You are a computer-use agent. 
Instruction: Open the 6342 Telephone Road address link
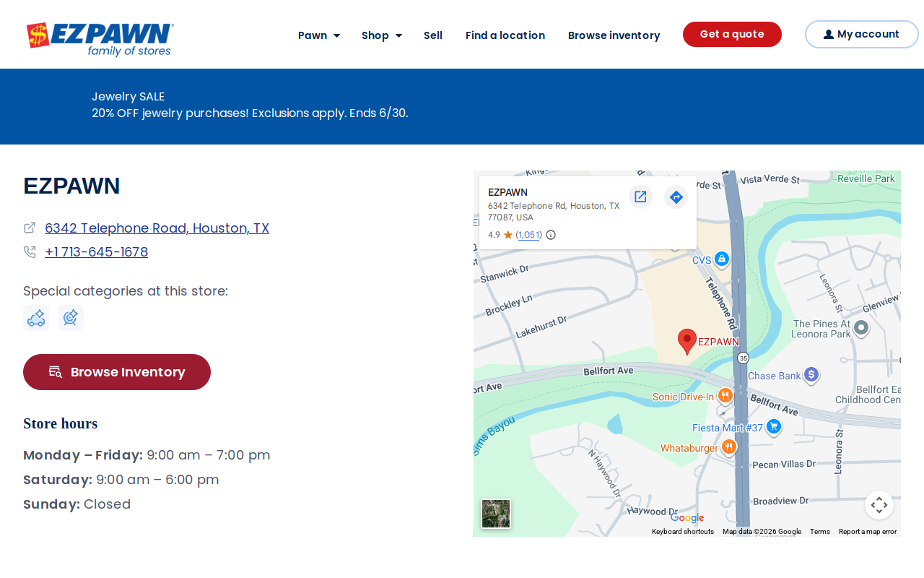click(157, 228)
